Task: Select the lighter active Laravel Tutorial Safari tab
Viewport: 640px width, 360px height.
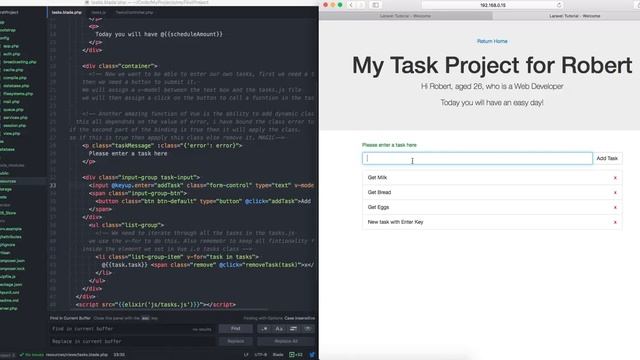Action: [574, 16]
